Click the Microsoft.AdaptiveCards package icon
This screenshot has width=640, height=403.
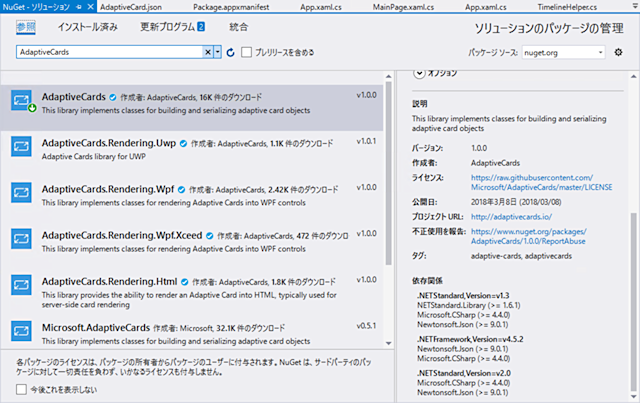[21, 331]
